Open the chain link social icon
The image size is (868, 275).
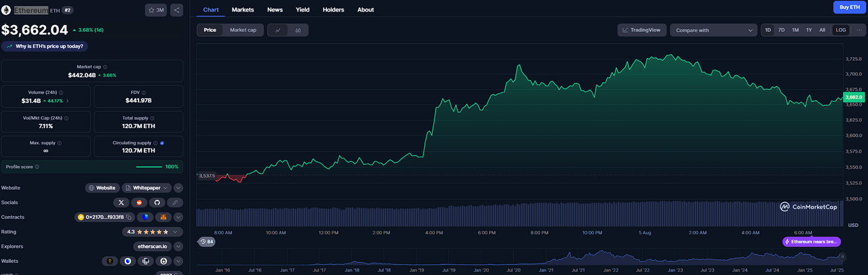174,203
